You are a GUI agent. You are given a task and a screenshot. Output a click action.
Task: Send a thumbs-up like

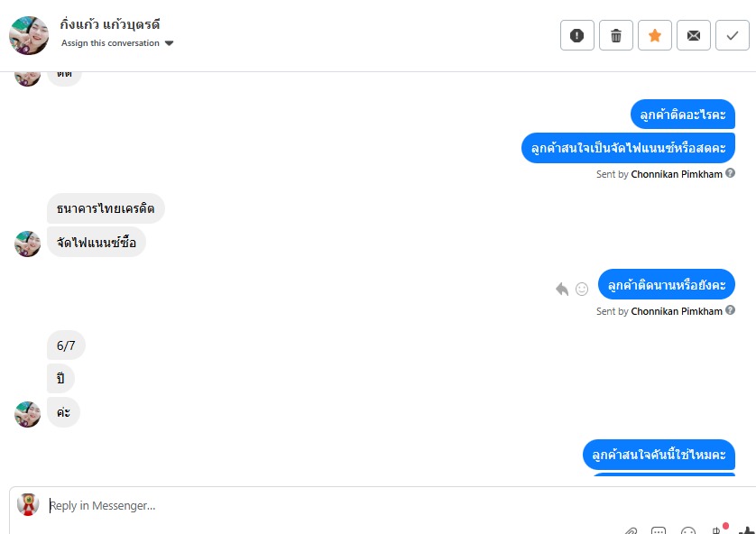point(747,531)
